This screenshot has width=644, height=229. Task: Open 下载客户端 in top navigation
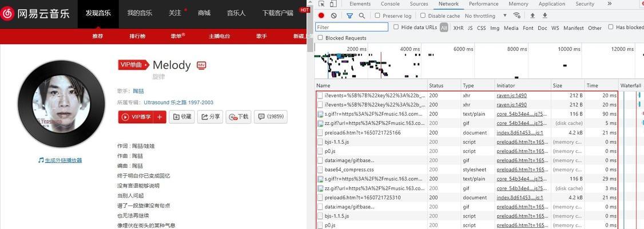(x=277, y=13)
